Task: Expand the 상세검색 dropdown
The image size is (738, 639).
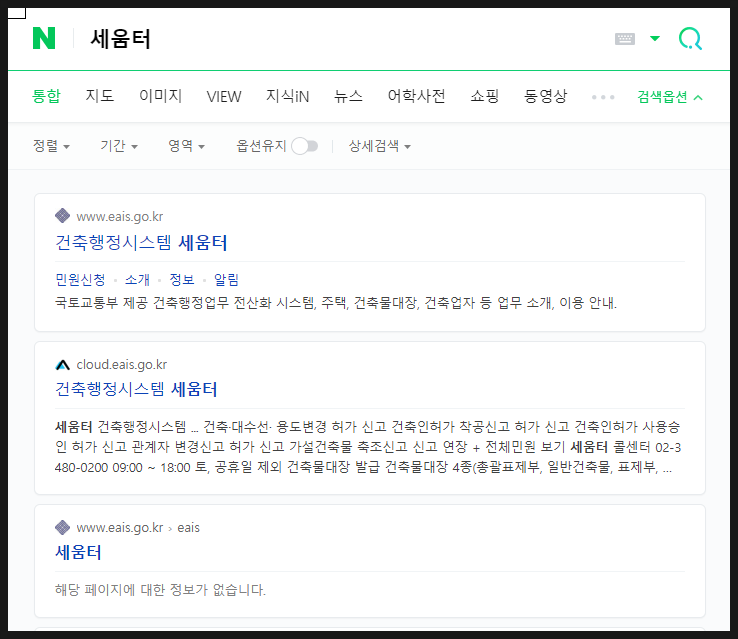Action: tap(379, 146)
